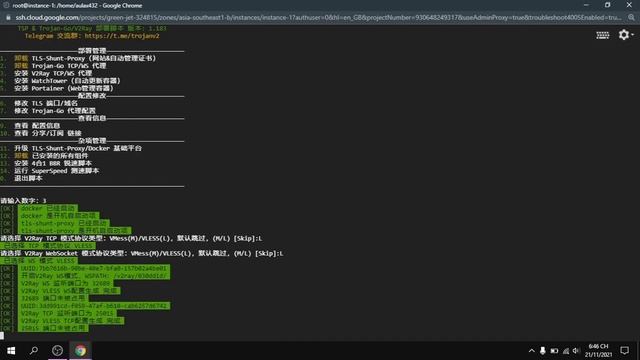The width and height of the screenshot is (640, 360).
Task: Show the on-screen keyboard shortcuts icon
Action: (x=602, y=35)
